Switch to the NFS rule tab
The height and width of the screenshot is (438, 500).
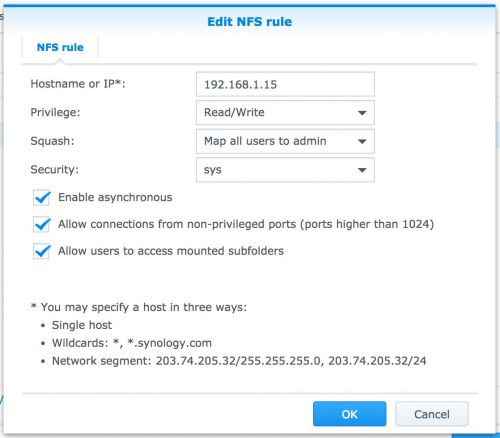60,47
